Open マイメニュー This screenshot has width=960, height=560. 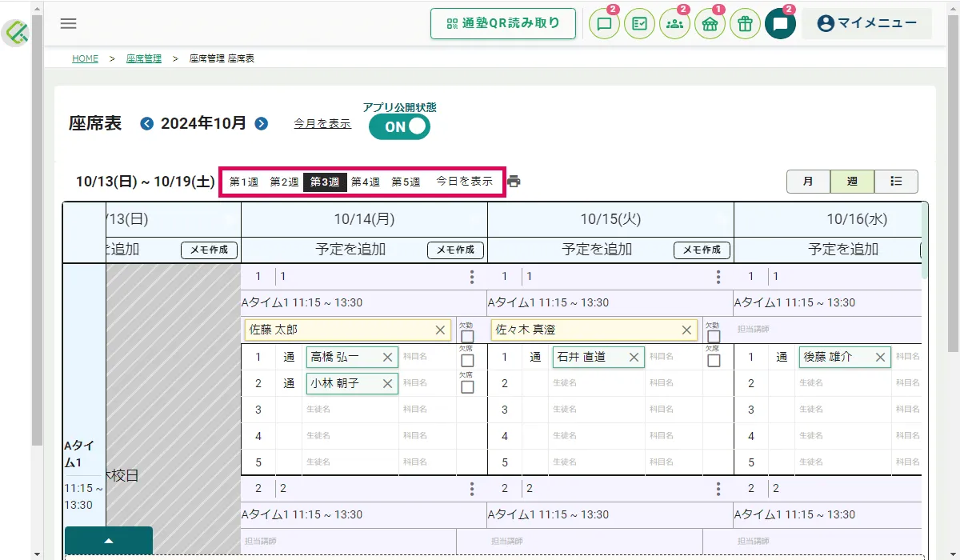[x=866, y=23]
